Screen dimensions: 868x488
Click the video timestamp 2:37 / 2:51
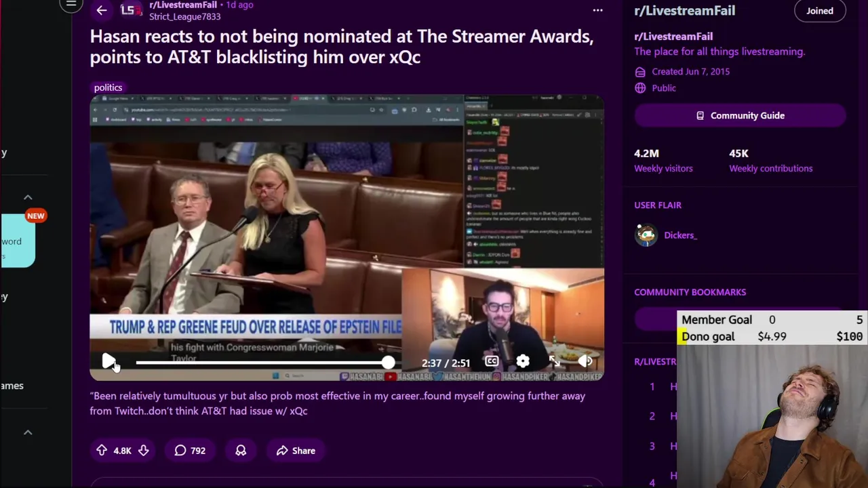point(446,363)
